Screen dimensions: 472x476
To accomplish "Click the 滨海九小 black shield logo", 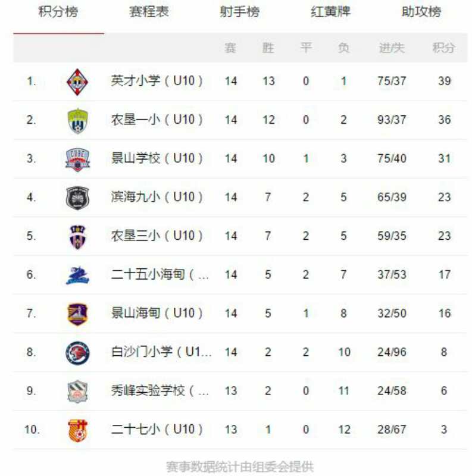I will point(78,198).
